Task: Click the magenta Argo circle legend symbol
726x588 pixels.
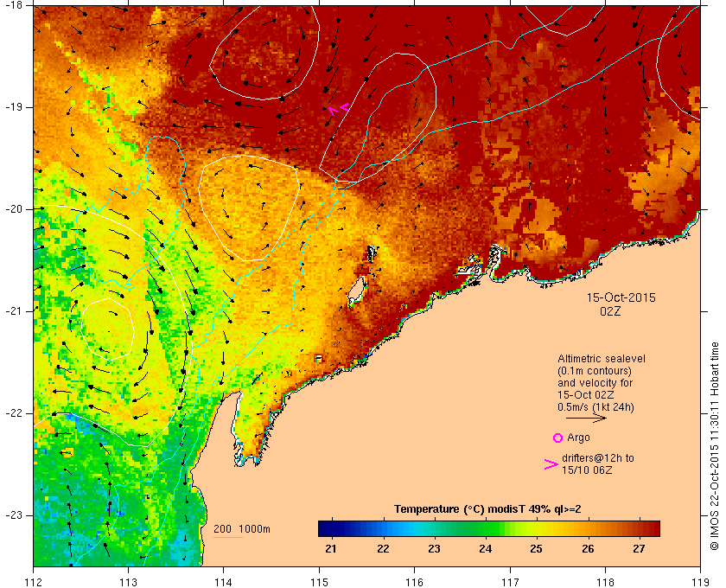Action: [558, 438]
